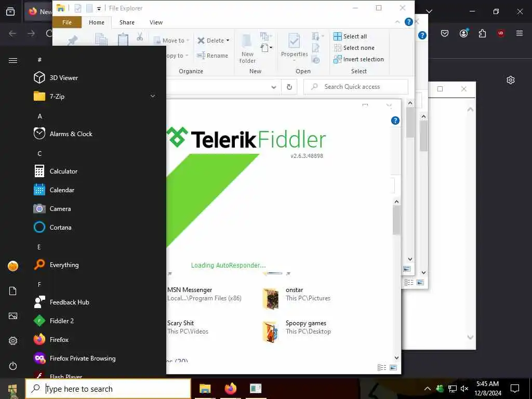Select the Scary Shit folder entry
532x399 pixels.
(188, 327)
